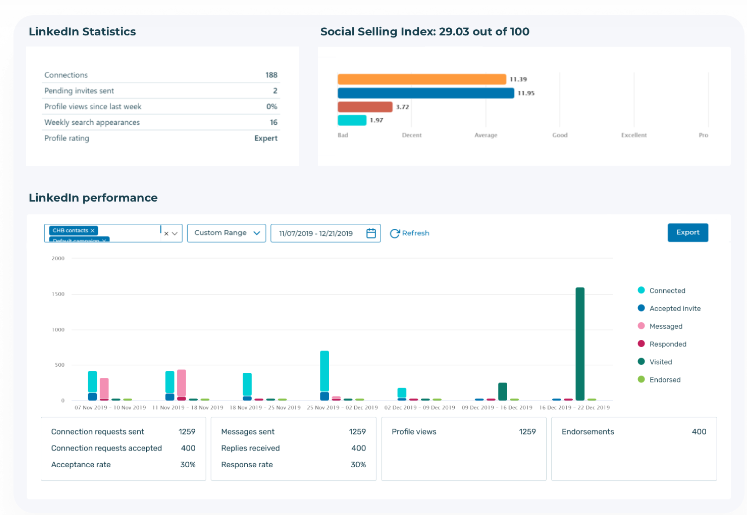Click the Average axis label on SSI chart

click(x=485, y=135)
